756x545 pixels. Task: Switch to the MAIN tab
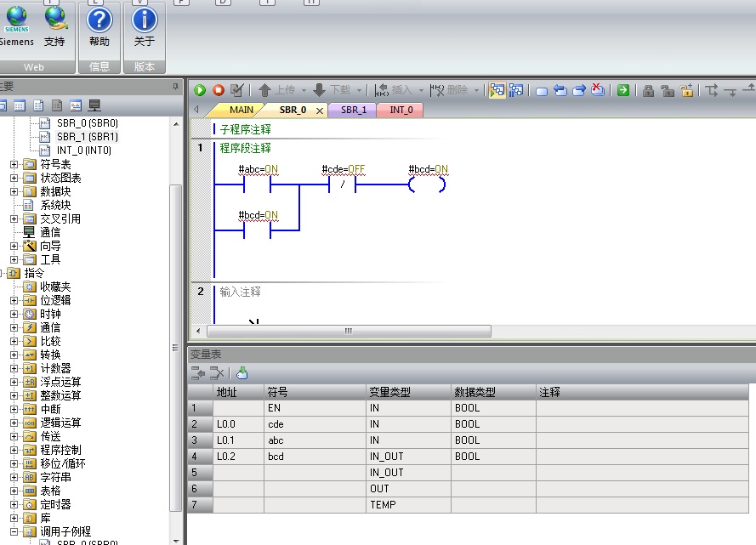point(241,110)
